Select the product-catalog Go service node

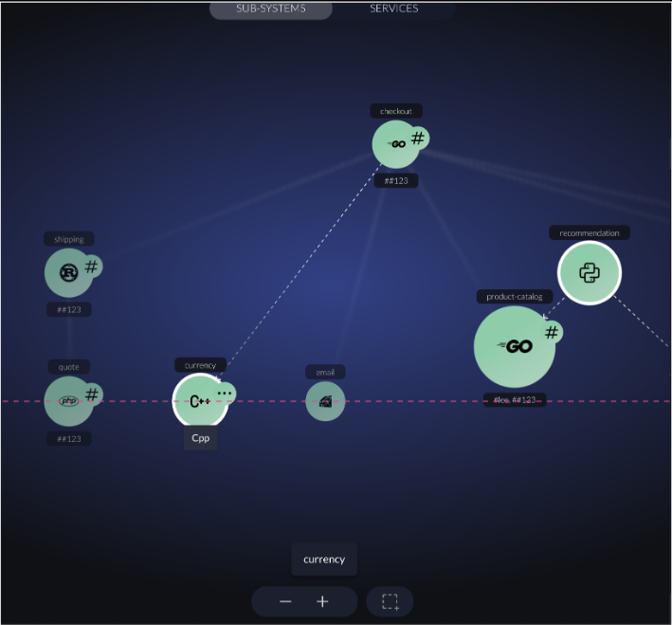click(x=514, y=347)
